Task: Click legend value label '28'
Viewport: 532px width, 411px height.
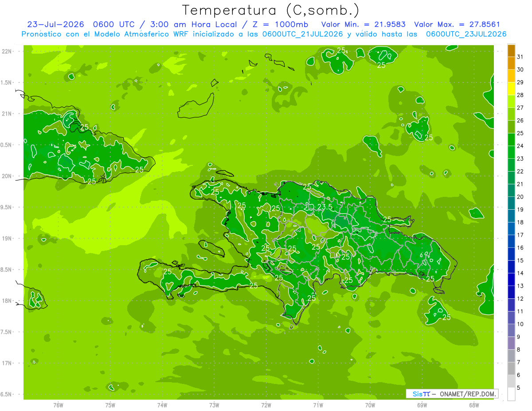Action: (520, 95)
